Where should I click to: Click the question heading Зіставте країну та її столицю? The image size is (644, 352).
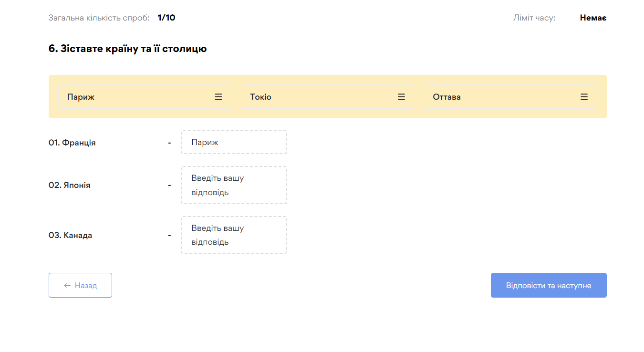pyautogui.click(x=127, y=49)
